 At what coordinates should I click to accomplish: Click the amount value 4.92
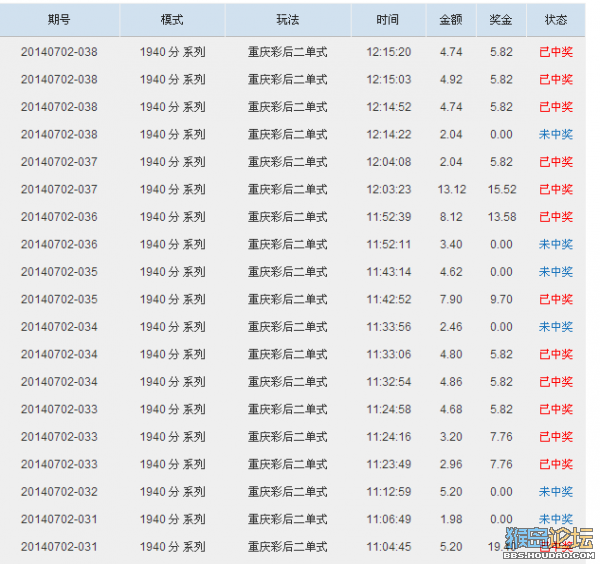pos(451,79)
